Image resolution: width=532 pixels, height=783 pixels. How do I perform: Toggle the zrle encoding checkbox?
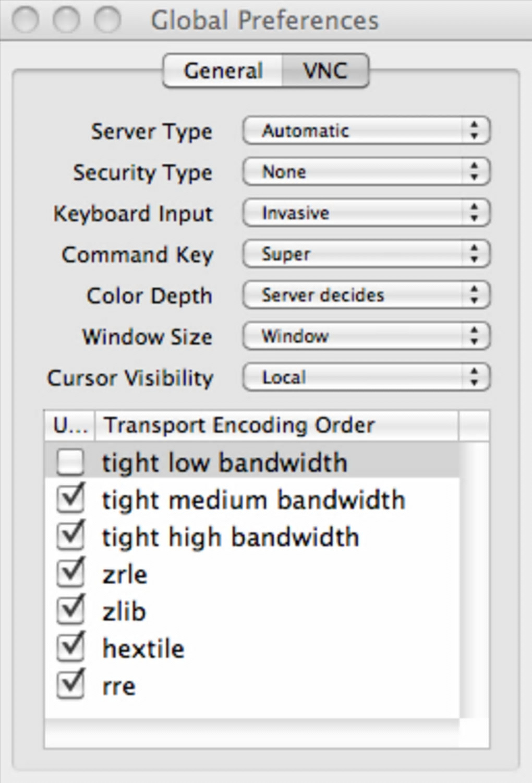[70, 574]
